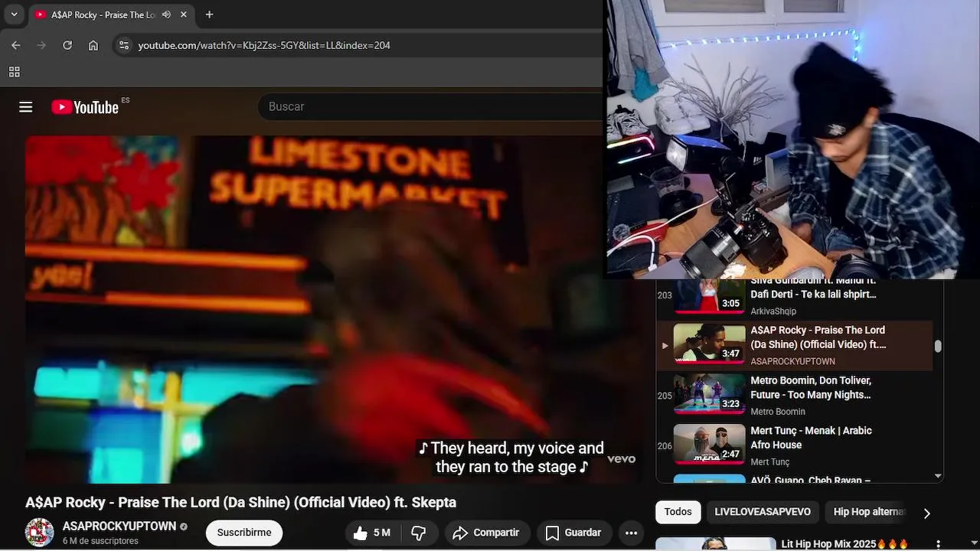Open the browser tab search dropdown

[14, 15]
